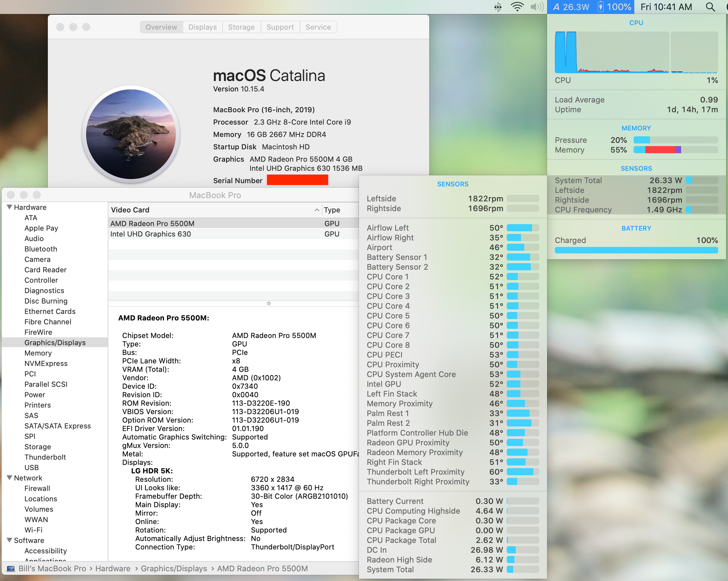Click Graphics/Displays in the path bar

(x=173, y=569)
